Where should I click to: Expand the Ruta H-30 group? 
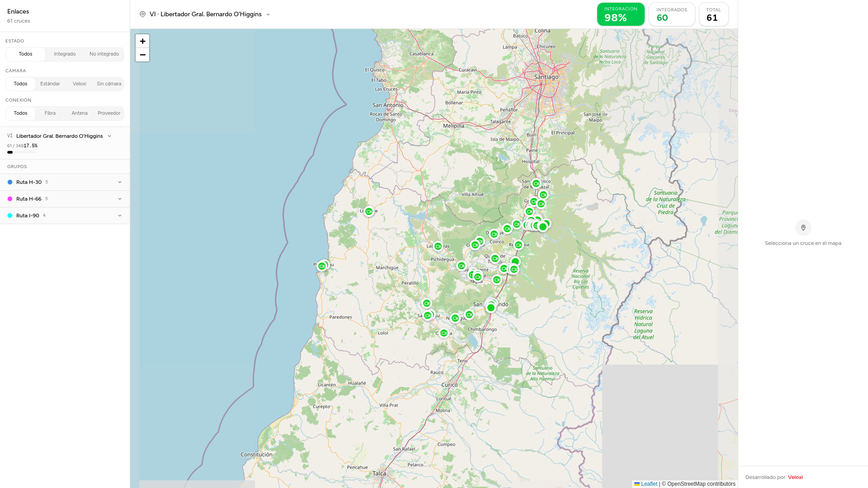click(x=119, y=182)
